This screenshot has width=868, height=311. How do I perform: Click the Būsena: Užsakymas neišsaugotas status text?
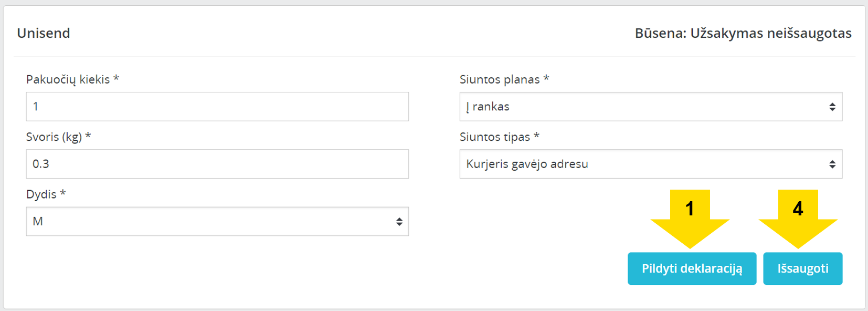pos(743,33)
